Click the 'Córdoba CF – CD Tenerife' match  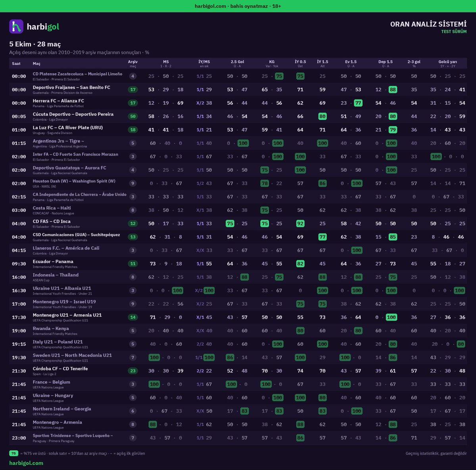[60, 369]
